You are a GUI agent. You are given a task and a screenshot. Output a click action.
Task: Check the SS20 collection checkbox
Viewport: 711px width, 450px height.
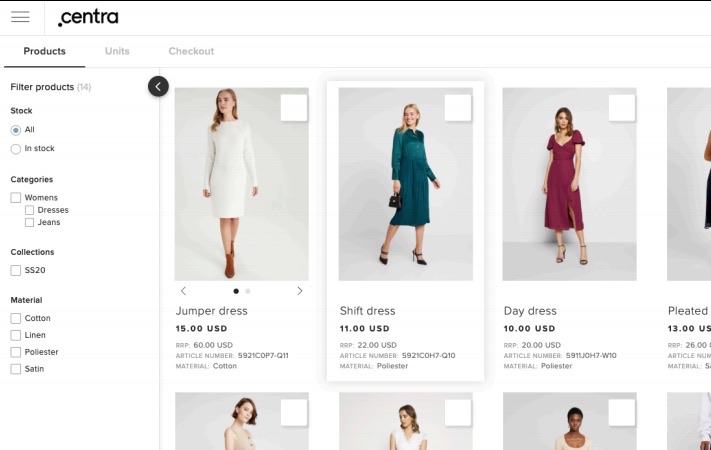(16, 270)
